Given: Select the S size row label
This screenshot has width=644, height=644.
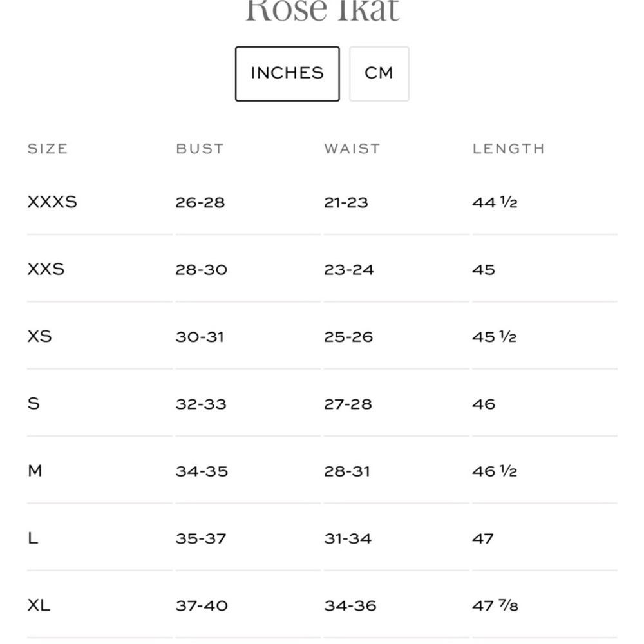Looking at the screenshot, I should pyautogui.click(x=33, y=404).
